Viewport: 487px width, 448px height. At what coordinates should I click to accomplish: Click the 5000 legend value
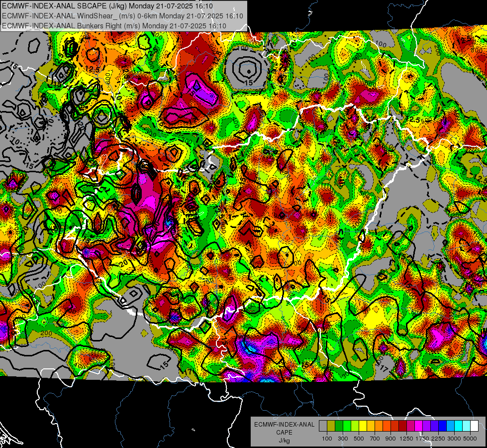pyautogui.click(x=470, y=439)
